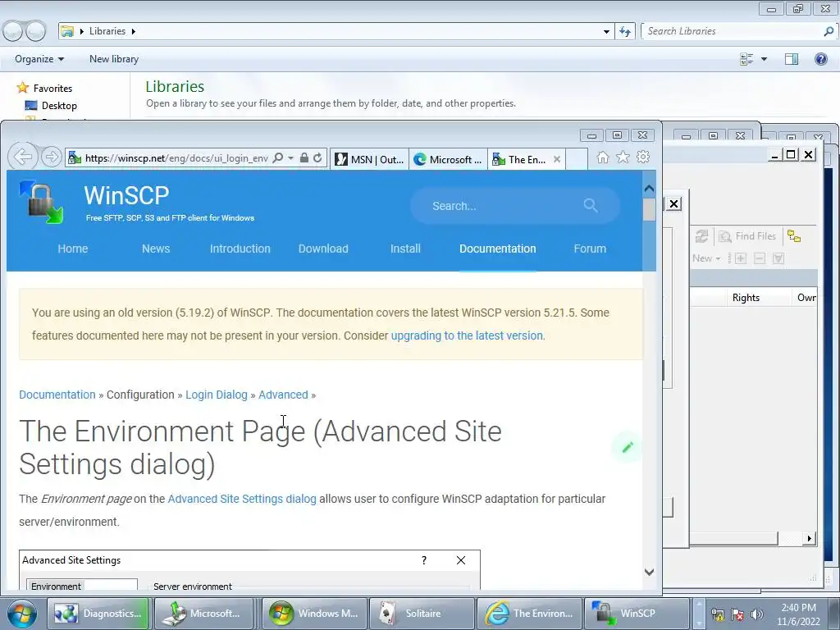
Task: Click the minus icon in WinSCP toolbar
Action: click(x=759, y=258)
